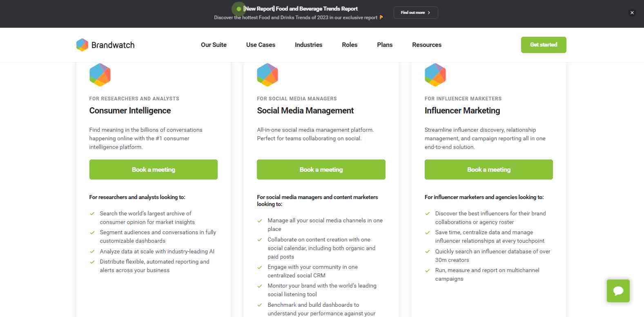Click checkmark beside 'Segment audiences and conversations'
The width and height of the screenshot is (644, 317).
92,233
